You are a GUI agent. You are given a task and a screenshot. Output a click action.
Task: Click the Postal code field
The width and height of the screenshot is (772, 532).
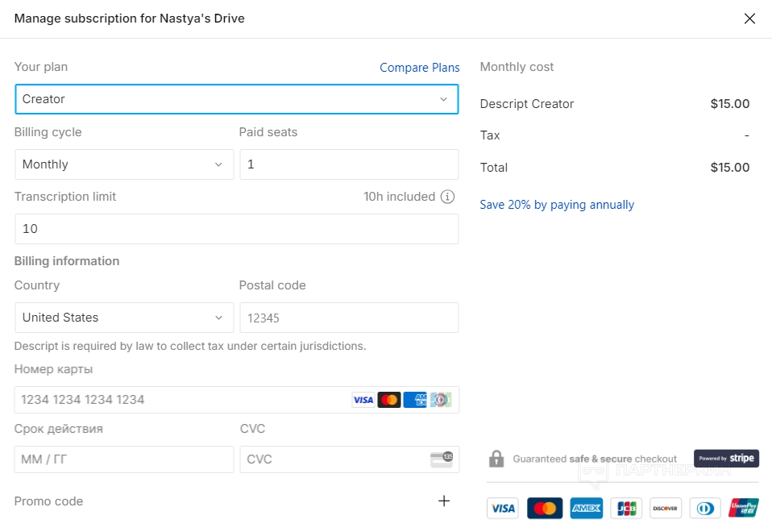349,318
